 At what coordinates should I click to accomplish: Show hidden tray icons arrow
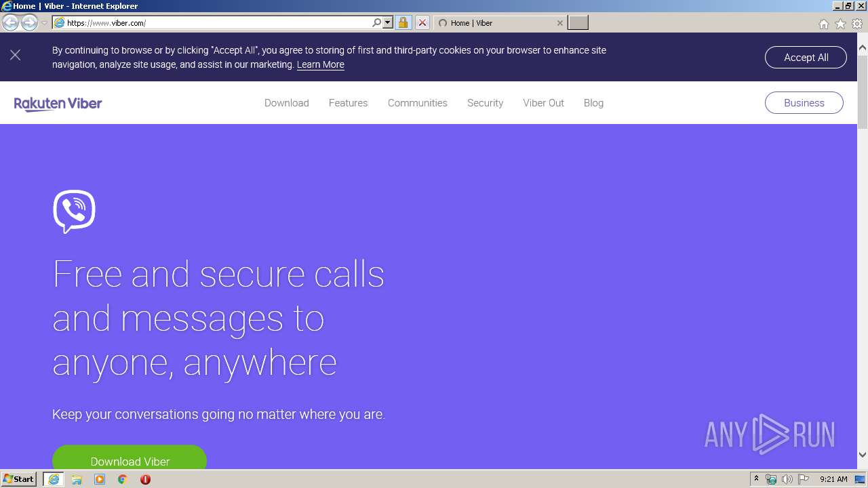(x=756, y=479)
